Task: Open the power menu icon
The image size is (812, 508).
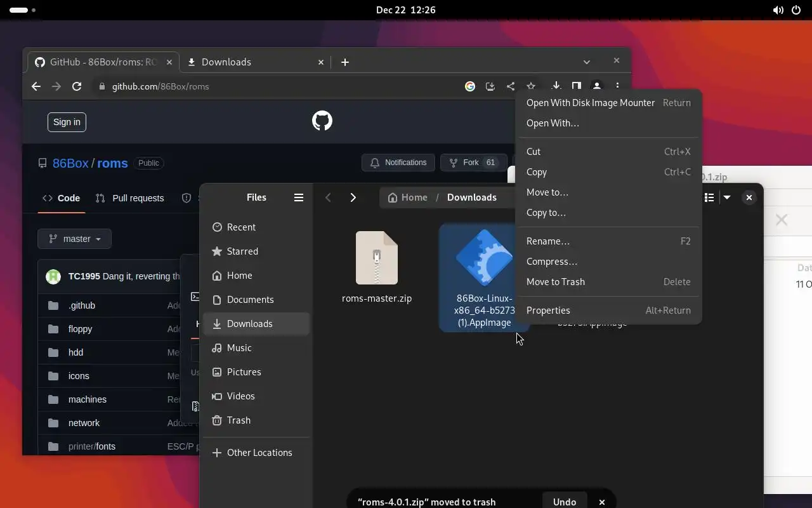Action: 797,10
